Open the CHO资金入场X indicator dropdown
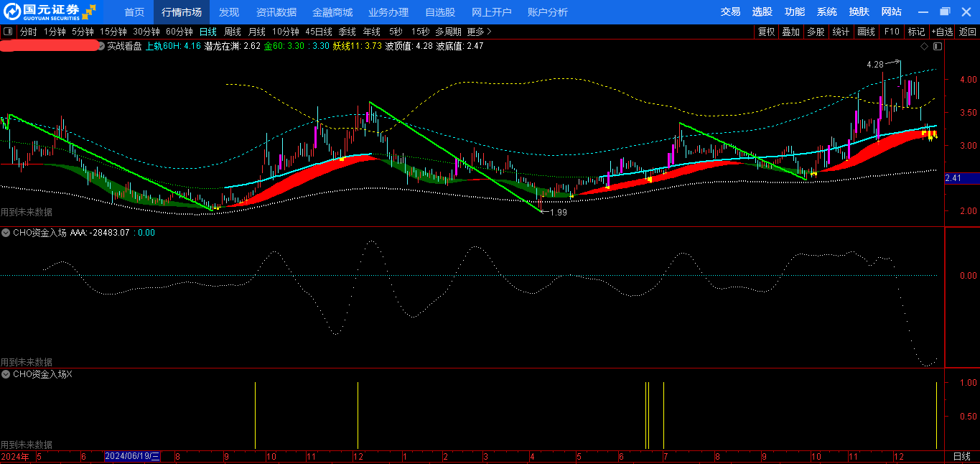This screenshot has width=980, height=464. click(6, 374)
